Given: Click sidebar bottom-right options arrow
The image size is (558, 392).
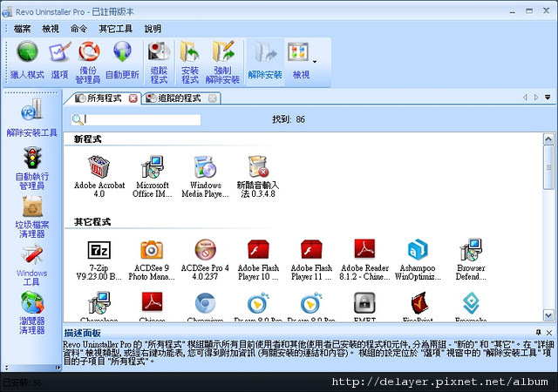Looking at the screenshot, I should [58, 368].
